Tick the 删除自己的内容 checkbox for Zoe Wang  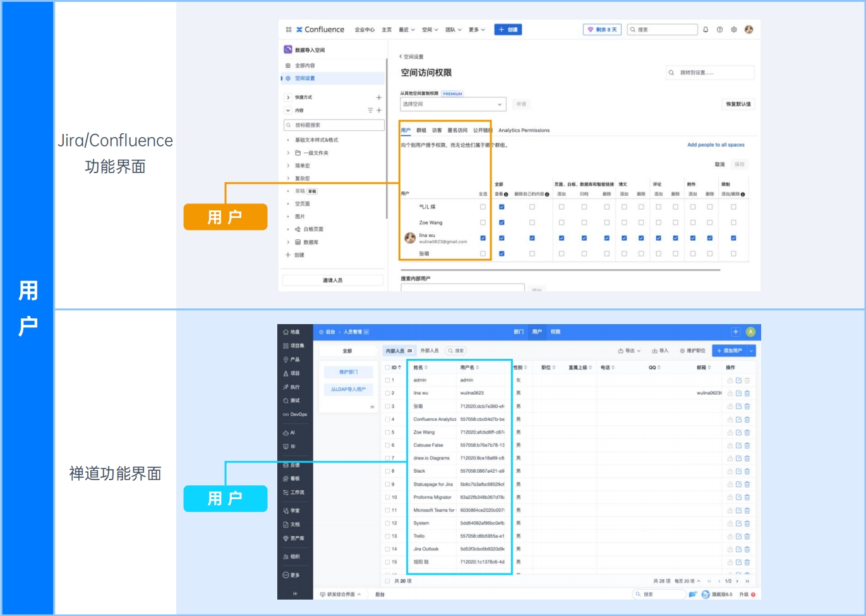(532, 222)
